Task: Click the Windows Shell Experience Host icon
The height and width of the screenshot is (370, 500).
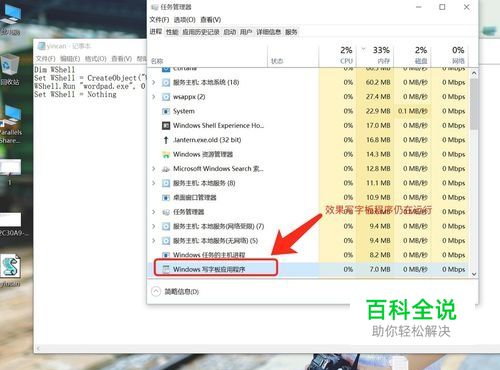Action: [x=166, y=126]
